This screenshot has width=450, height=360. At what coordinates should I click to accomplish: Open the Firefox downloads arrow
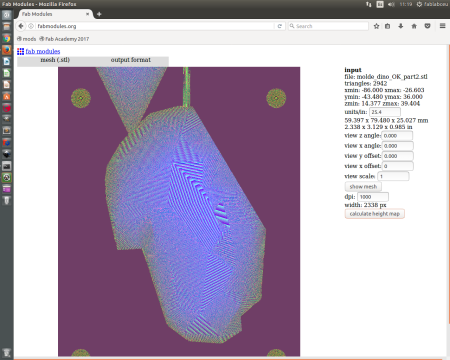pos(401,26)
